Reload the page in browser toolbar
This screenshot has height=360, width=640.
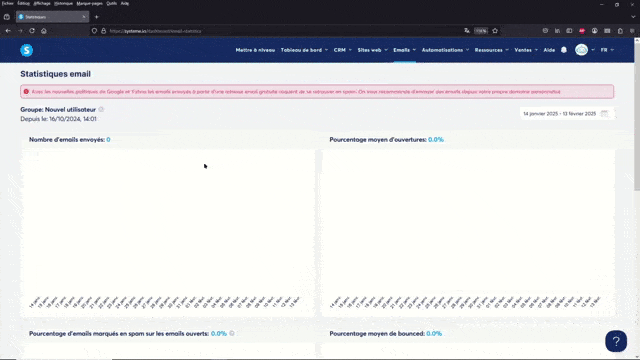[x=32, y=31]
